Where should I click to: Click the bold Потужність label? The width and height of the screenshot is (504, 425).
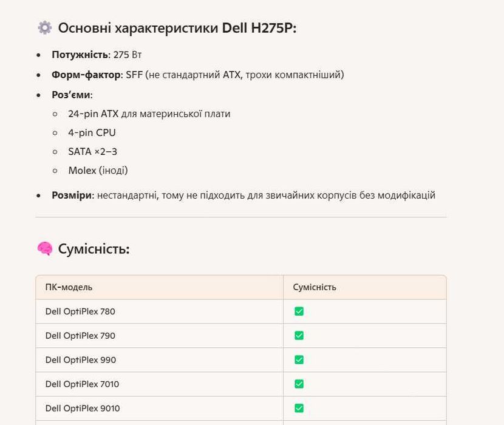(x=81, y=55)
